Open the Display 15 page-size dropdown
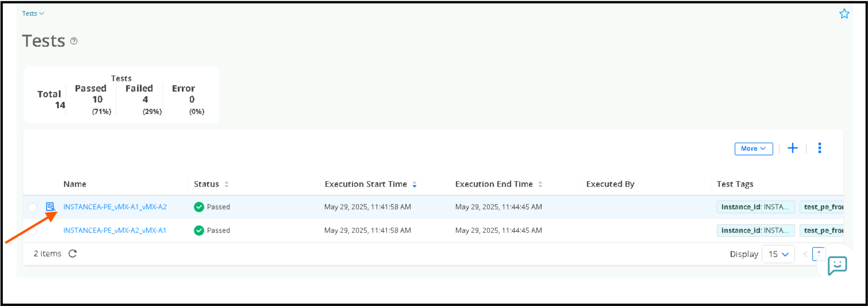Image resolution: width=868 pixels, height=306 pixels. point(778,254)
